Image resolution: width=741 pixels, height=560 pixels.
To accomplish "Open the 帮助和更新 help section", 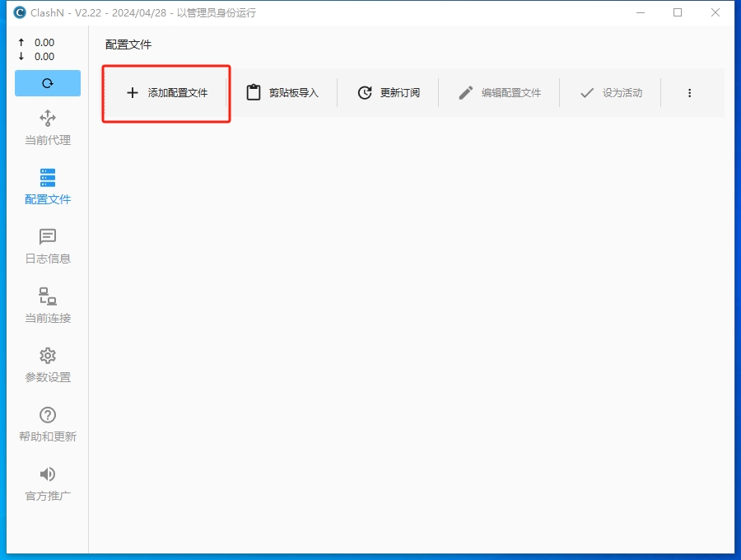I will click(x=47, y=425).
